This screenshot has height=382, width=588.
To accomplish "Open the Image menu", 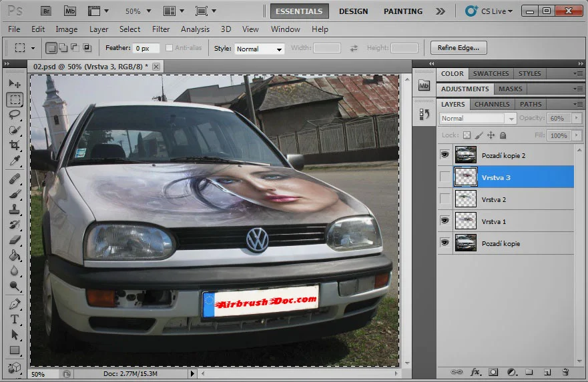I will [x=66, y=29].
